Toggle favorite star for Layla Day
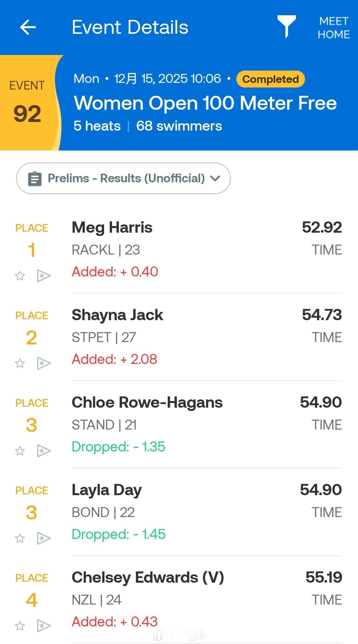 coord(20,538)
